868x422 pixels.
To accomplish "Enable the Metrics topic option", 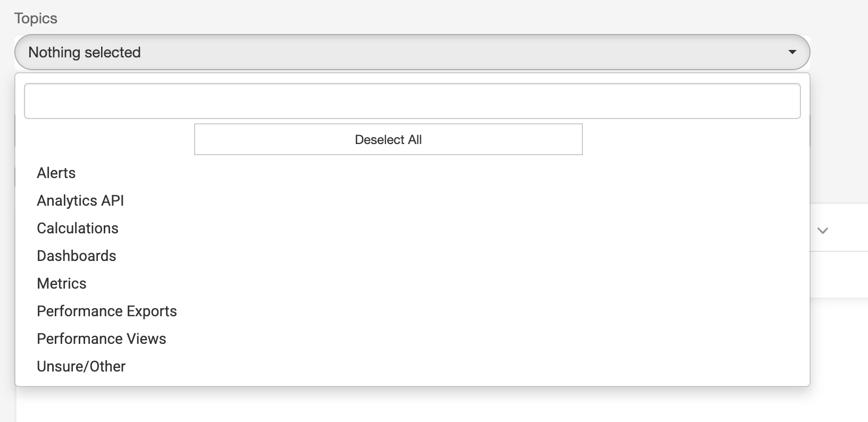I will tap(62, 284).
